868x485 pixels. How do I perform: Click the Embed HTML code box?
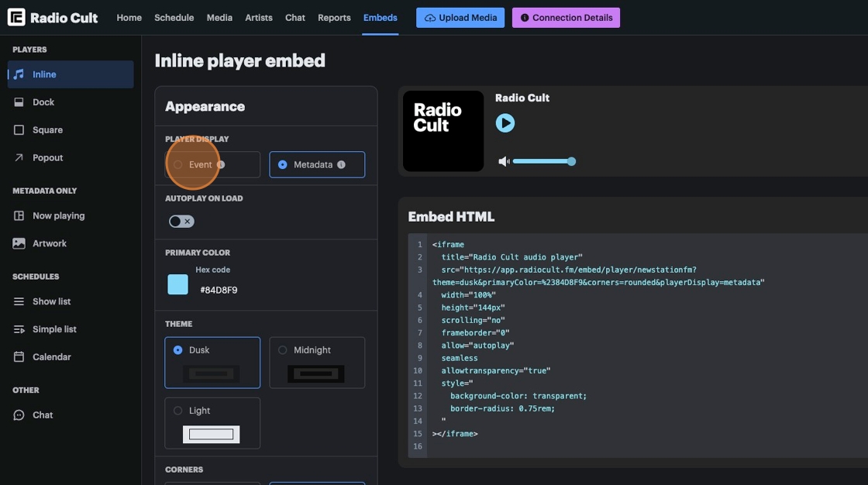pyautogui.click(x=638, y=346)
